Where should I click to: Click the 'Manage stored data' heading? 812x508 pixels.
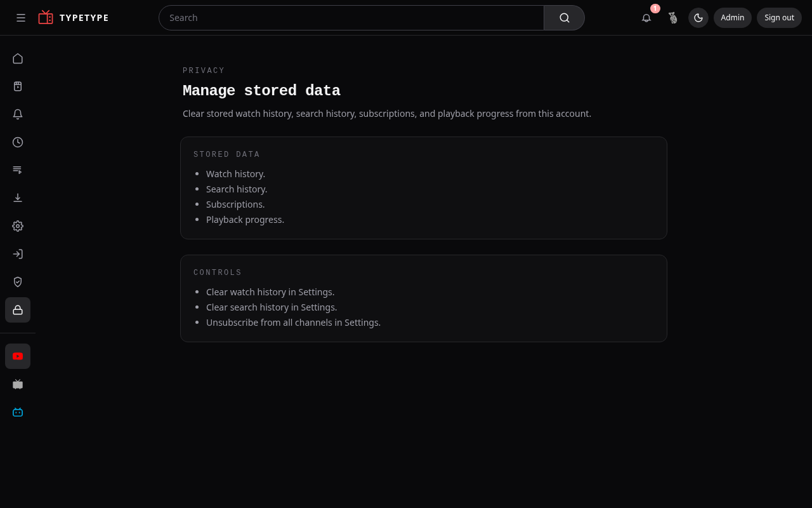click(261, 91)
